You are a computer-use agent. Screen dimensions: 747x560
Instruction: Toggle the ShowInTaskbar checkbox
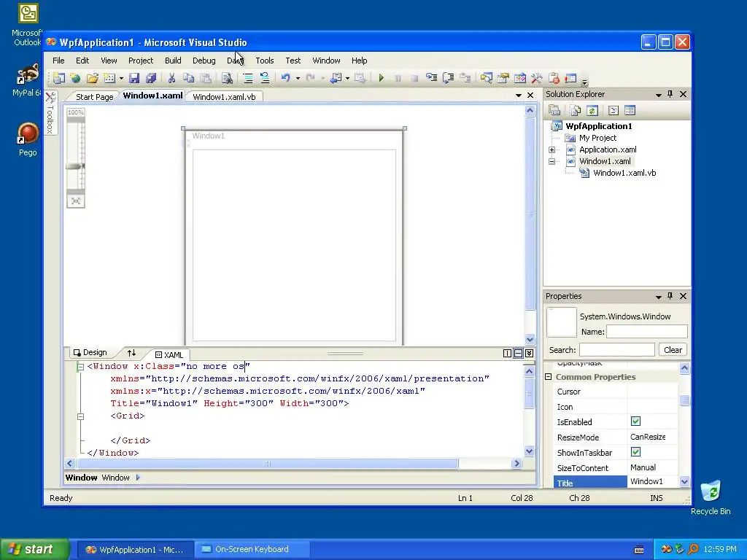click(635, 451)
